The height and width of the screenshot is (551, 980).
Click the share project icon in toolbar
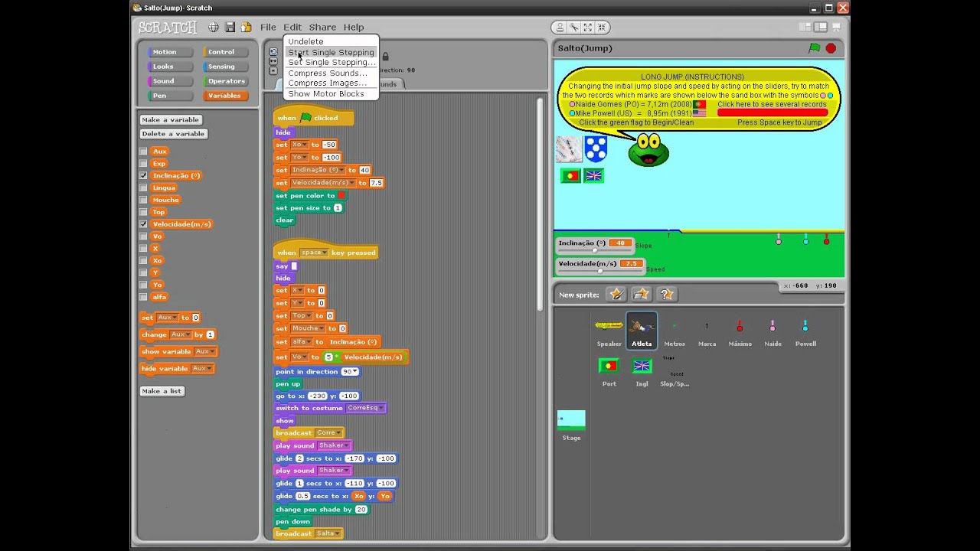point(246,27)
